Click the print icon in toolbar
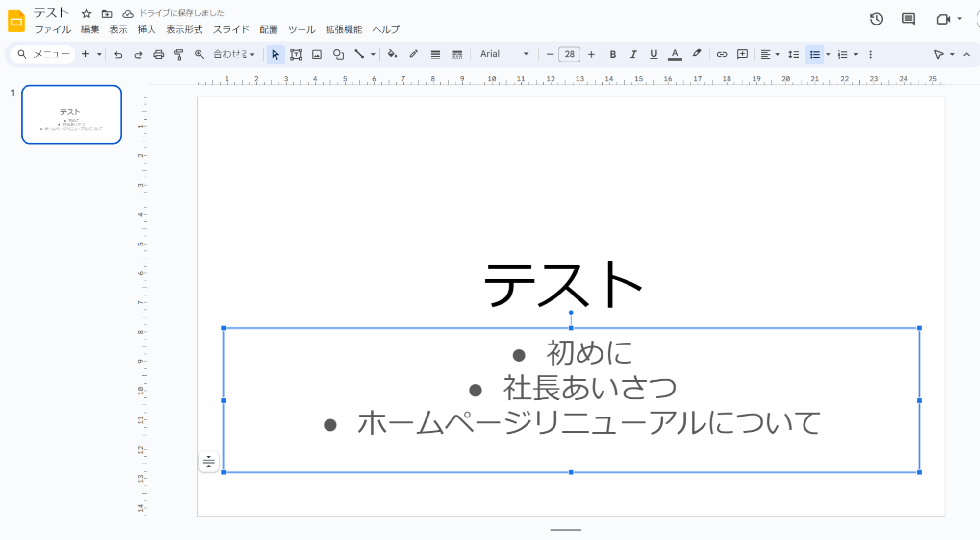This screenshot has height=540, width=980. pos(158,54)
